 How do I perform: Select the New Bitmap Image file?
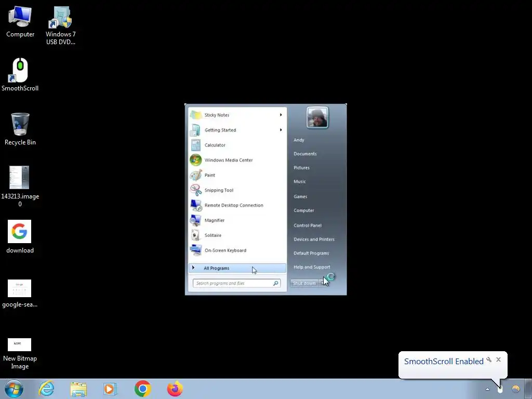20,353
